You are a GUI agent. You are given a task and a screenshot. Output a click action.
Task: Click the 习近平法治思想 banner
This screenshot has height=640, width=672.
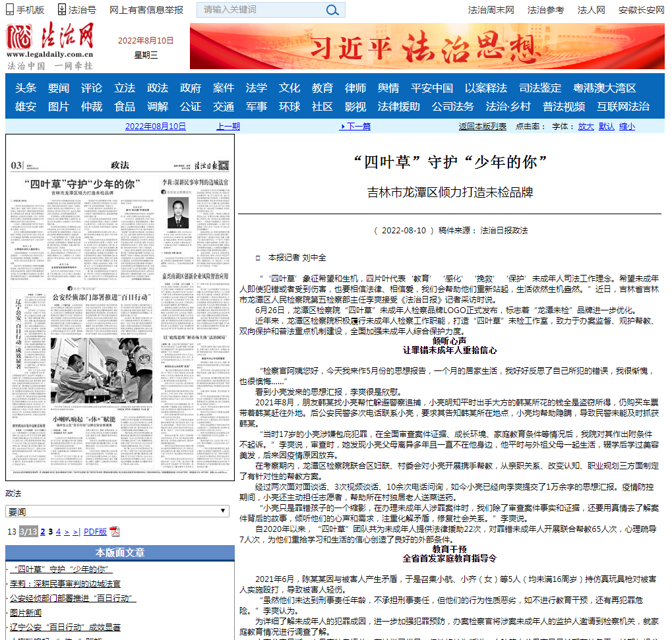(427, 47)
